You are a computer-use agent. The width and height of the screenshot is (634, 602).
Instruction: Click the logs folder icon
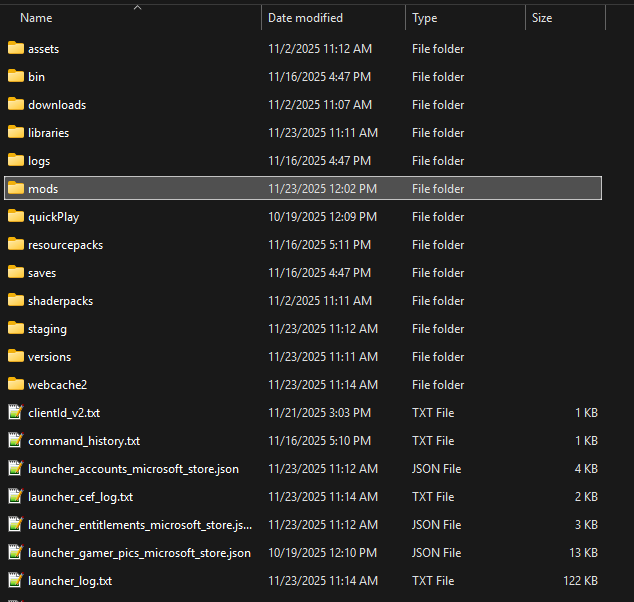click(16, 160)
